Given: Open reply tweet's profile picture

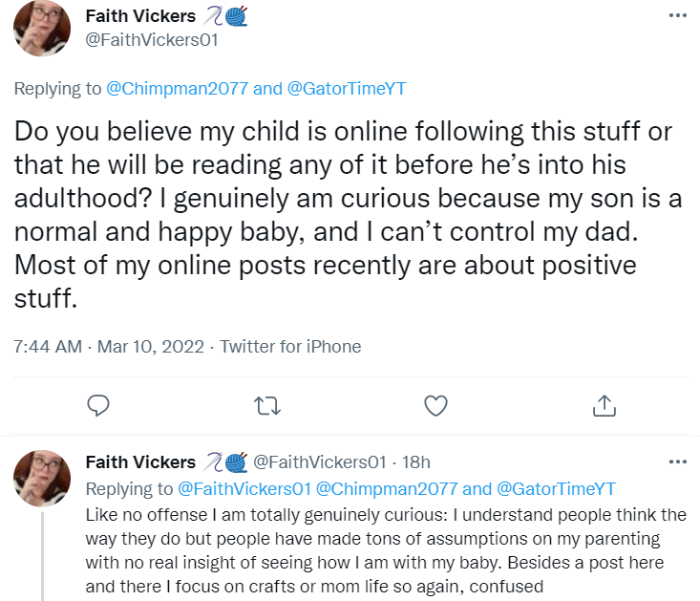Looking at the screenshot, I should (41, 478).
